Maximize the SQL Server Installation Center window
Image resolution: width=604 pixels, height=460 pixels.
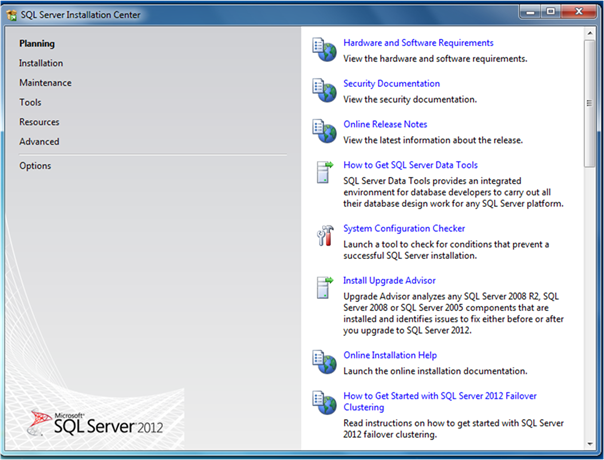[x=550, y=12]
